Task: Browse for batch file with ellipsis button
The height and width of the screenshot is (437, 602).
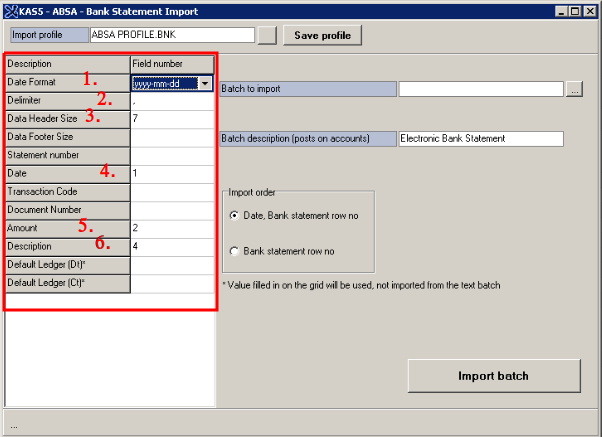Action: pos(574,89)
